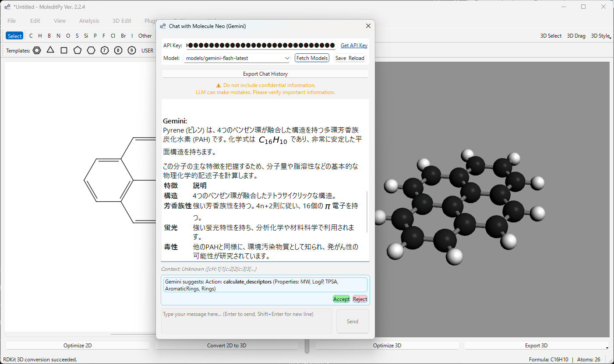Open the File menu
The width and height of the screenshot is (614, 364).
(x=11, y=21)
